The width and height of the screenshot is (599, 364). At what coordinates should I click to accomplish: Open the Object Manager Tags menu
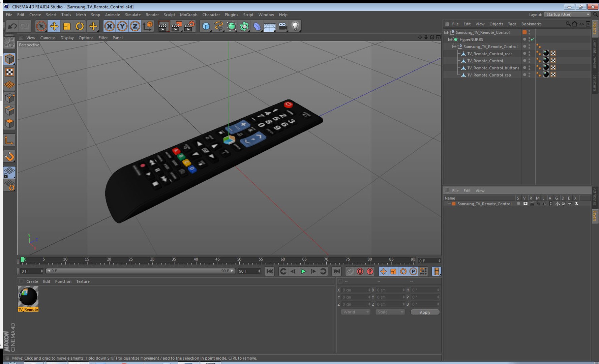point(512,24)
